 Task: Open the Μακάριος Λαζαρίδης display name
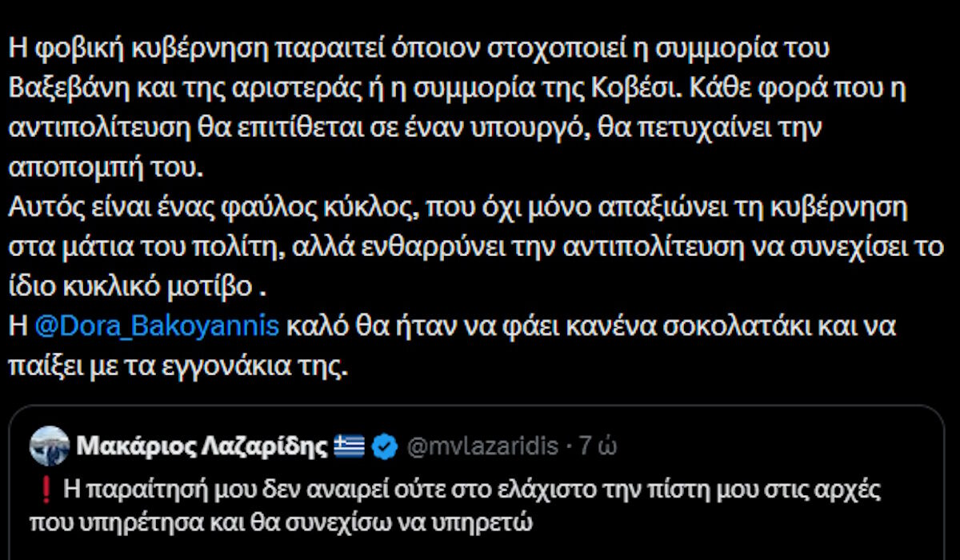pos(202,446)
